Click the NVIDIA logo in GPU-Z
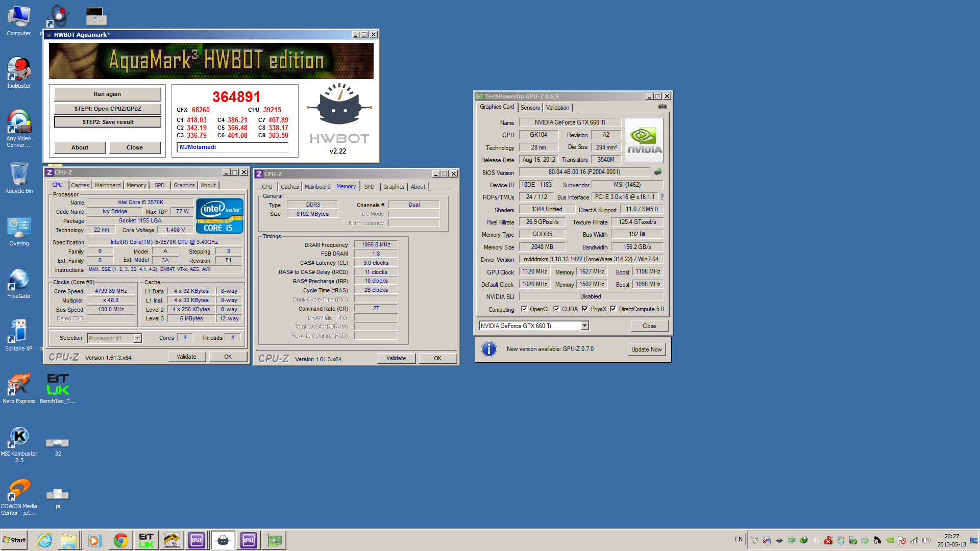 (x=644, y=140)
